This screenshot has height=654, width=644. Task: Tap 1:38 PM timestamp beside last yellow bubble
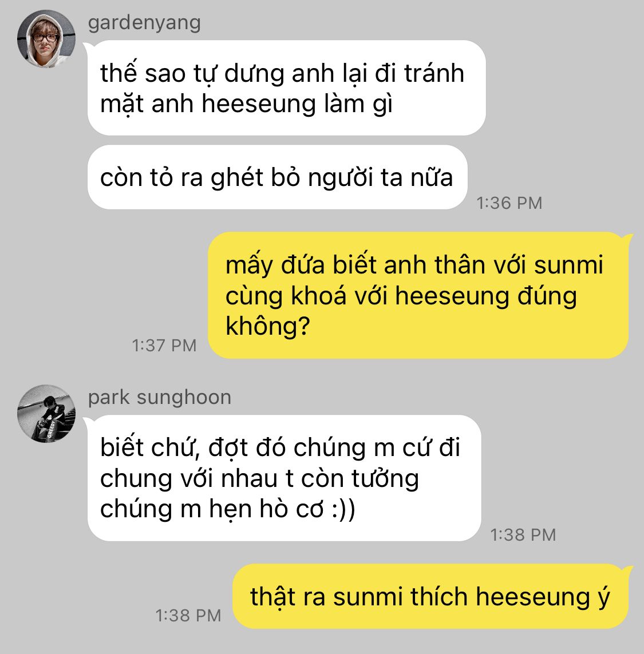(188, 615)
